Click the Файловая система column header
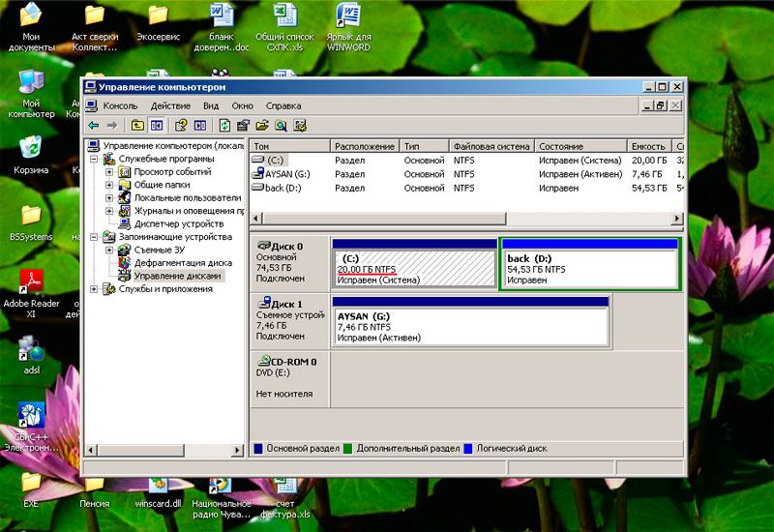This screenshot has height=532, width=774. 491,146
